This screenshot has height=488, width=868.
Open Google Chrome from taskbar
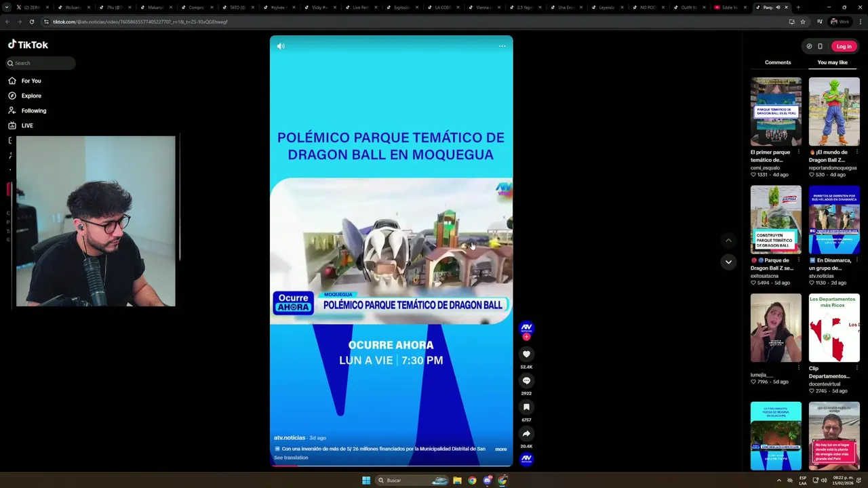coord(472,481)
